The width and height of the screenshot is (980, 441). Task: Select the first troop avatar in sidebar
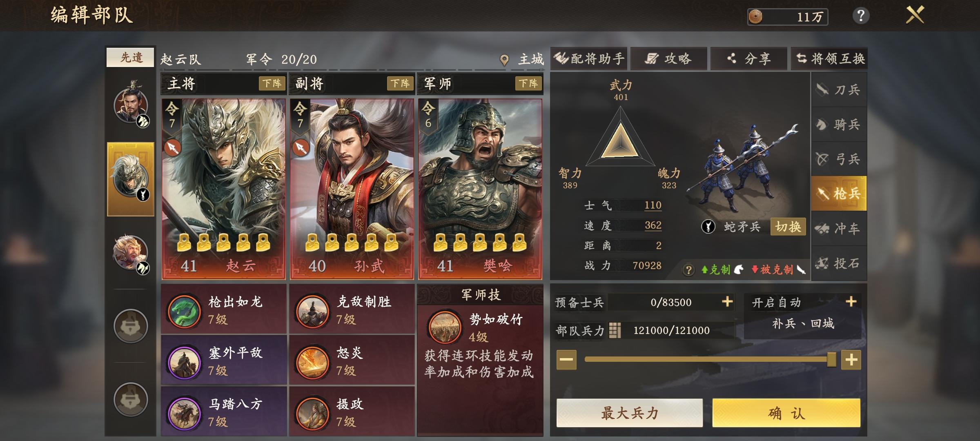131,104
